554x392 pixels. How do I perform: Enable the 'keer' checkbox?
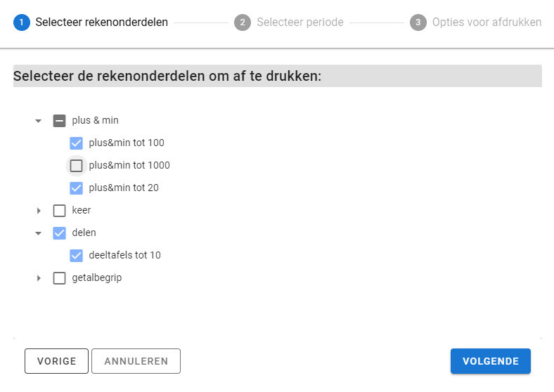coord(60,211)
